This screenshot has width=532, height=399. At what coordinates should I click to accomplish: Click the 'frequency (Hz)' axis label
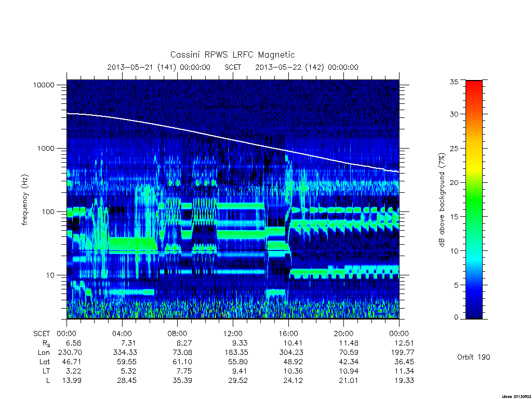pyautogui.click(x=25, y=200)
